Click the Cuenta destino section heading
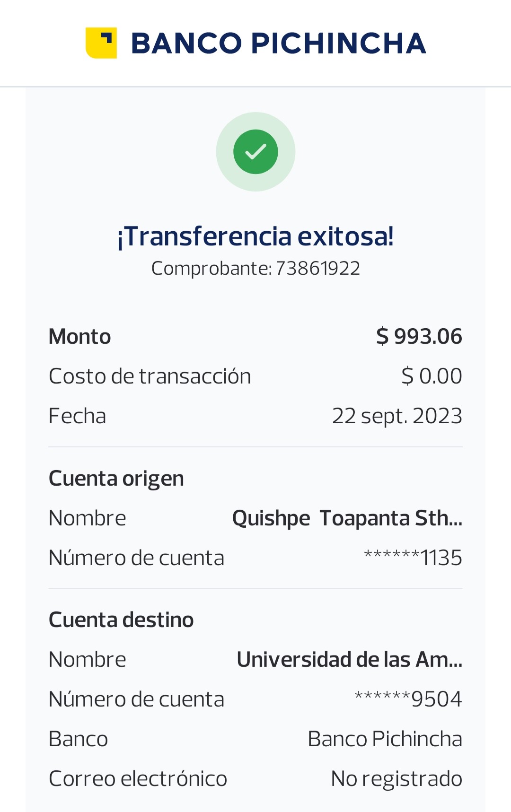511x812 pixels. (121, 620)
